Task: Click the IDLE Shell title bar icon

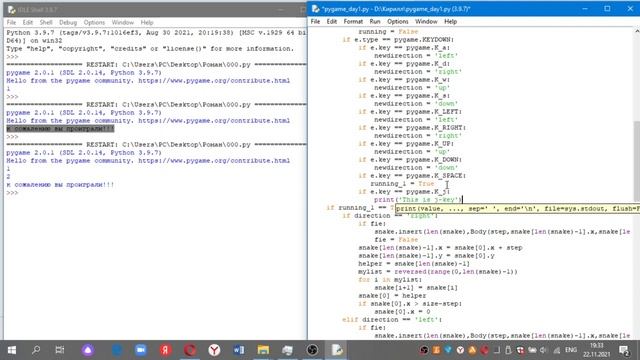Action: [x=11, y=9]
